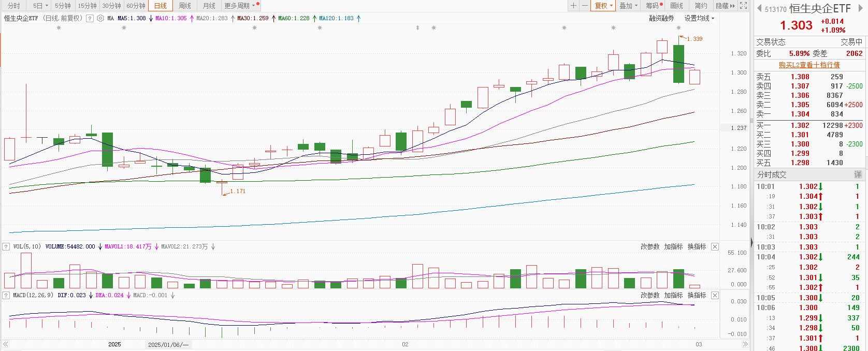Expand the 设置均线 dropdown

coord(699,18)
